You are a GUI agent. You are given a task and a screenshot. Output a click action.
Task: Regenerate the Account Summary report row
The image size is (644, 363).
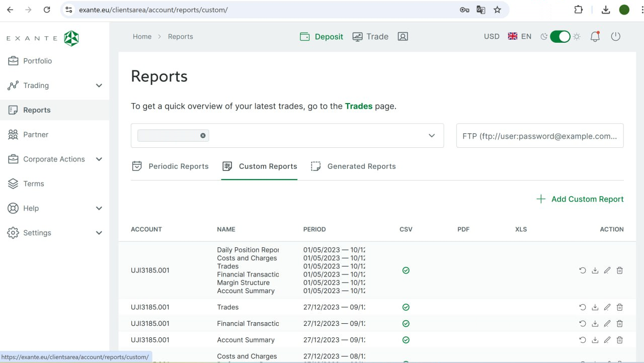point(583,340)
